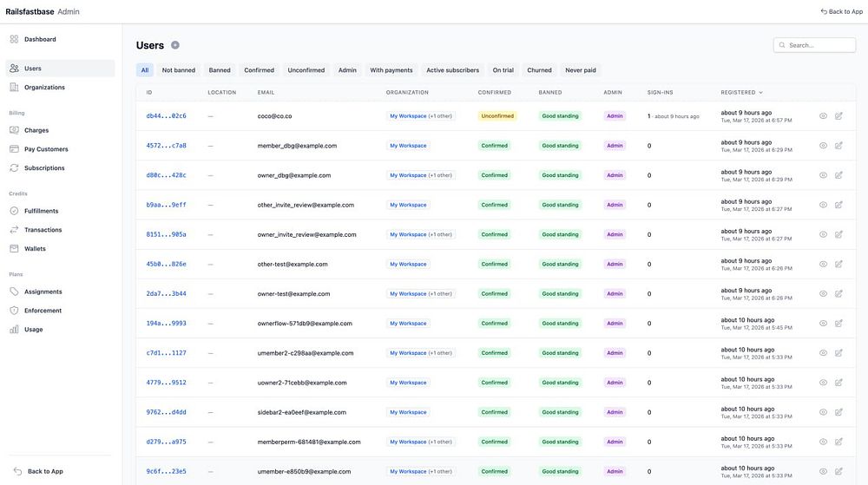Open user ID 4572...c7a8 link
868x485 pixels.
point(166,146)
